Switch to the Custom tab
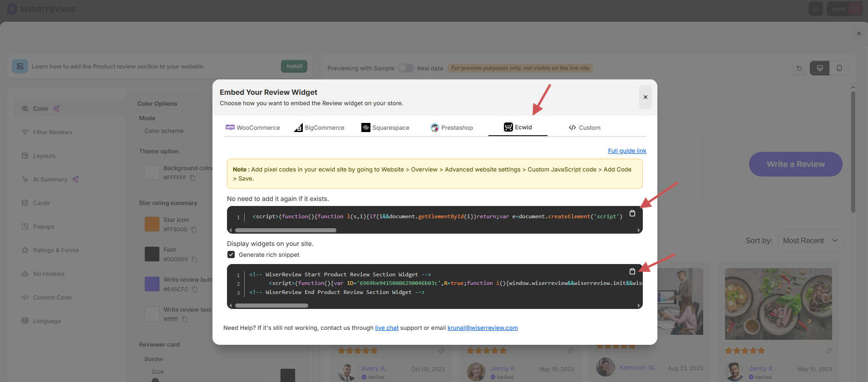 pyautogui.click(x=584, y=128)
